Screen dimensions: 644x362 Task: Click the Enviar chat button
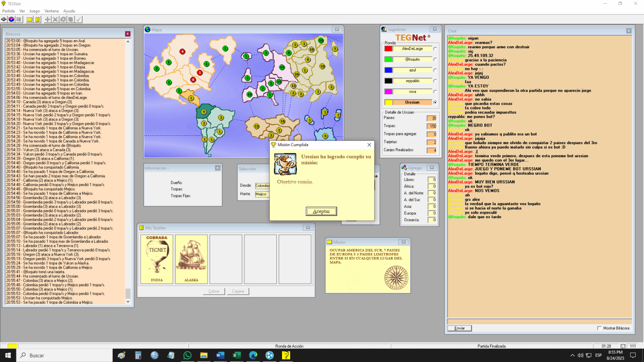tap(460, 328)
